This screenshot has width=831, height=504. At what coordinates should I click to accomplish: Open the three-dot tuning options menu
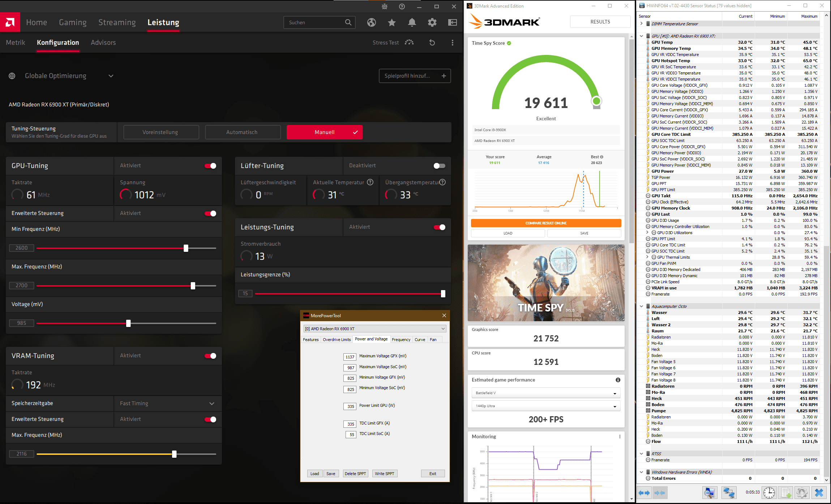coord(453,43)
